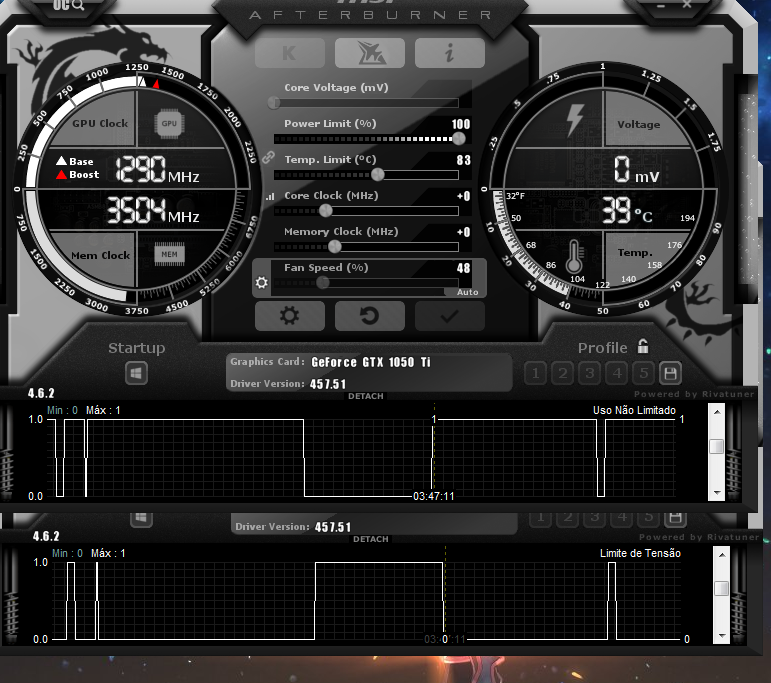Click the 'Limite de Tensão' graph label
The width and height of the screenshot is (771, 683).
click(640, 553)
